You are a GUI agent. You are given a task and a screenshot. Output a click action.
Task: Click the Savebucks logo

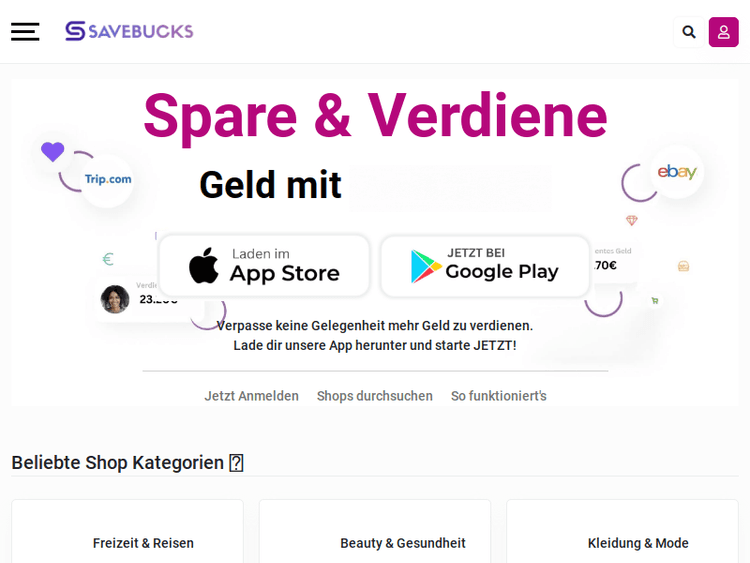(x=130, y=31)
